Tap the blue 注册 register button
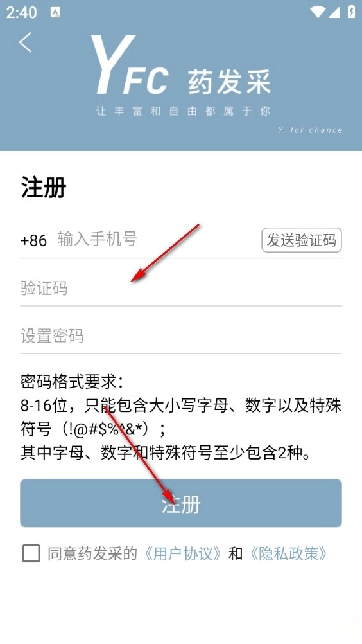This screenshot has height=644, width=362. 181,503
